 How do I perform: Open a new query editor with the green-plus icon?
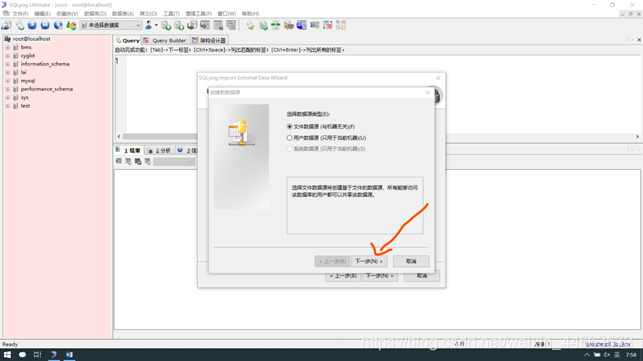tap(20, 25)
